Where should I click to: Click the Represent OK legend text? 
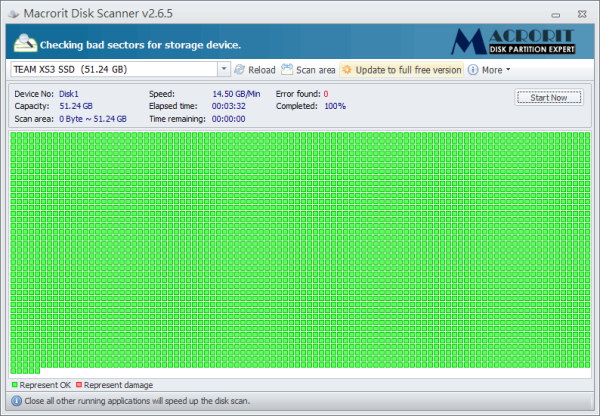click(x=45, y=385)
